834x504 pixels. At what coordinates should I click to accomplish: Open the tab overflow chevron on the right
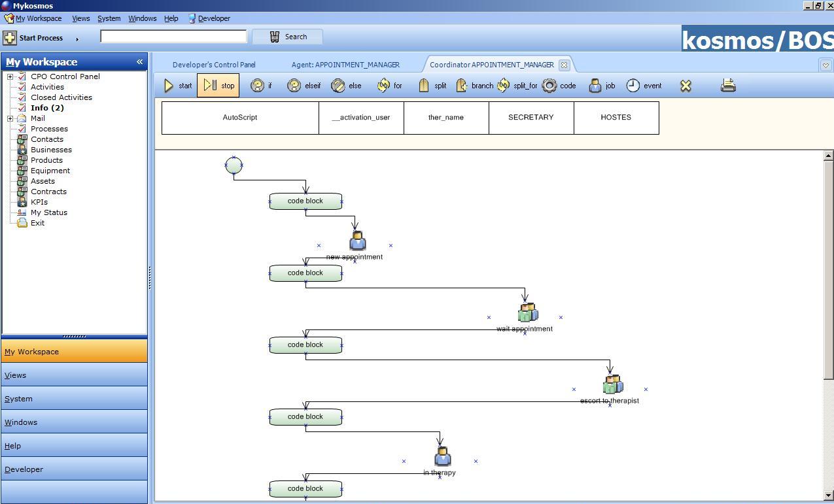826,65
